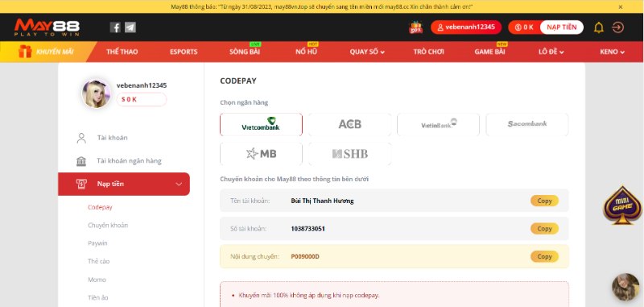
Task: Expand the Keno dropdown menu
Action: point(612,52)
